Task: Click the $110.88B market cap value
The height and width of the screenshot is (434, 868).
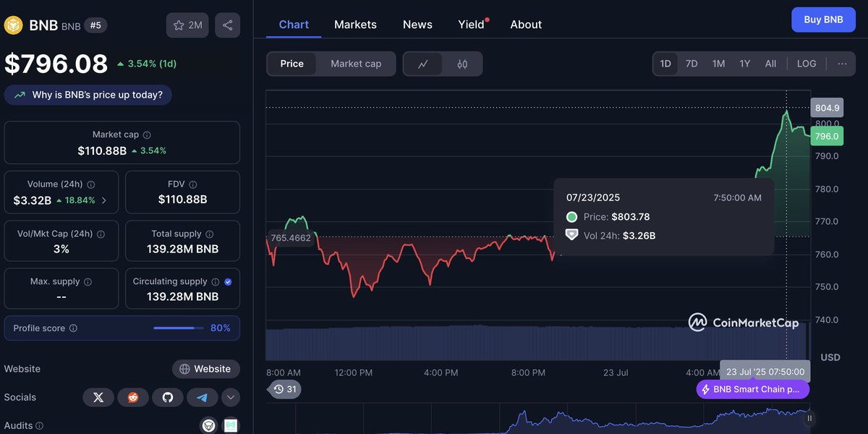Action: [x=102, y=151]
